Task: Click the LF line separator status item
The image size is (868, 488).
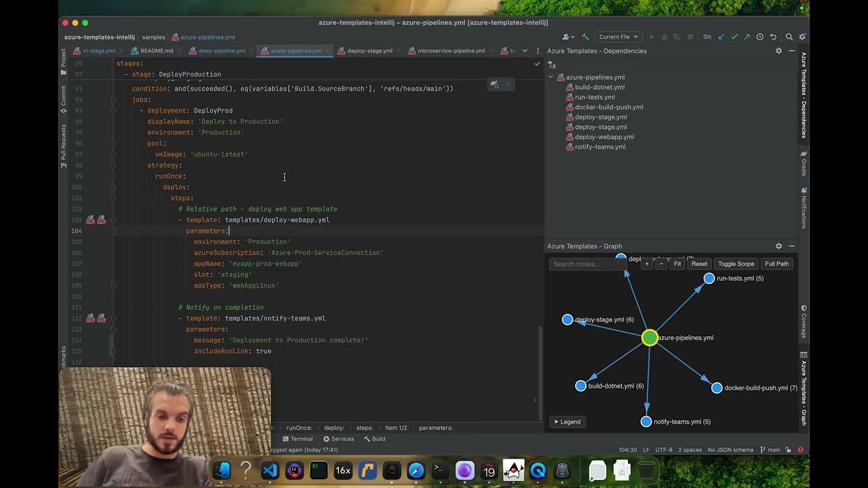Action: pos(646,450)
